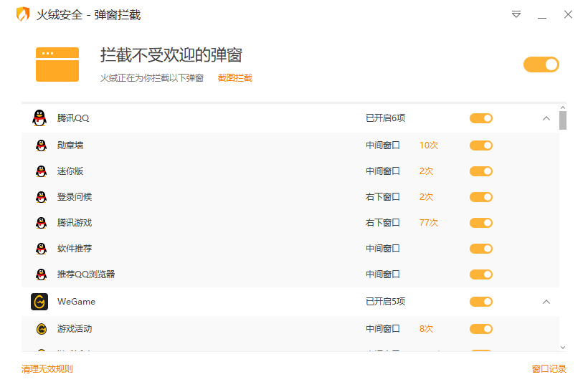The width and height of the screenshot is (588, 387).
Task: Collapse the WeGame rule list
Action: pos(546,302)
